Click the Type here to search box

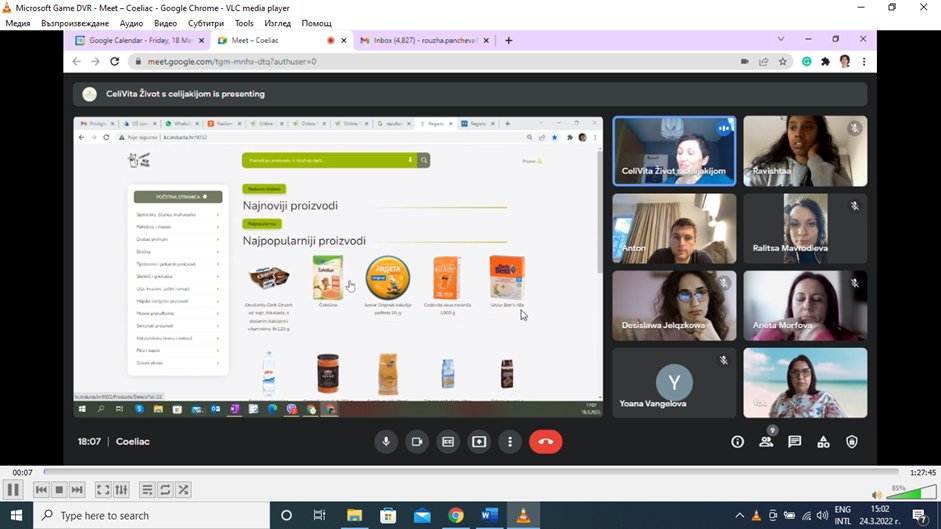click(151, 515)
